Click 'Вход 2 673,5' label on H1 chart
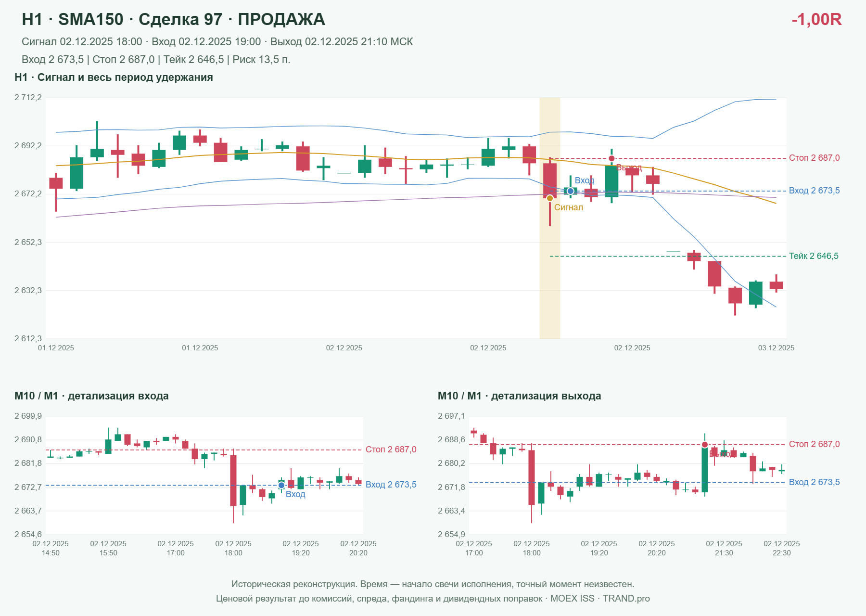The width and height of the screenshot is (866, 616). 814,191
